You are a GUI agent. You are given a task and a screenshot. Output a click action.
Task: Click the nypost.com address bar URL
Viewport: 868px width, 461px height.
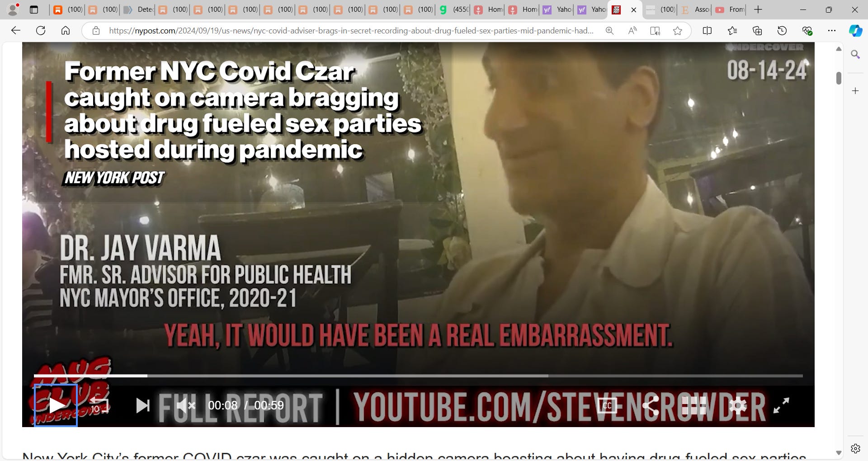point(351,31)
